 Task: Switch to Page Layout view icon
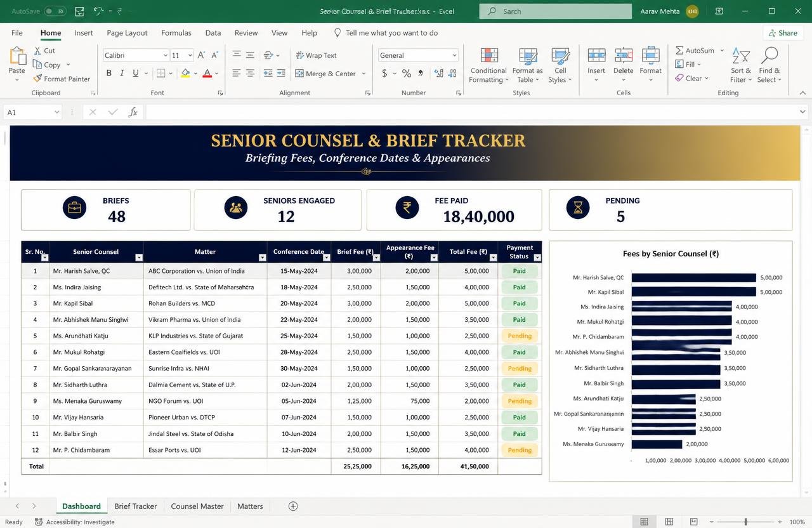click(x=669, y=522)
